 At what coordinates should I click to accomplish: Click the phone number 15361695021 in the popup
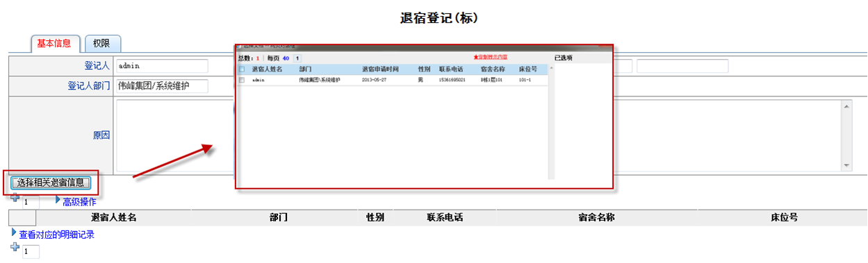coord(452,80)
